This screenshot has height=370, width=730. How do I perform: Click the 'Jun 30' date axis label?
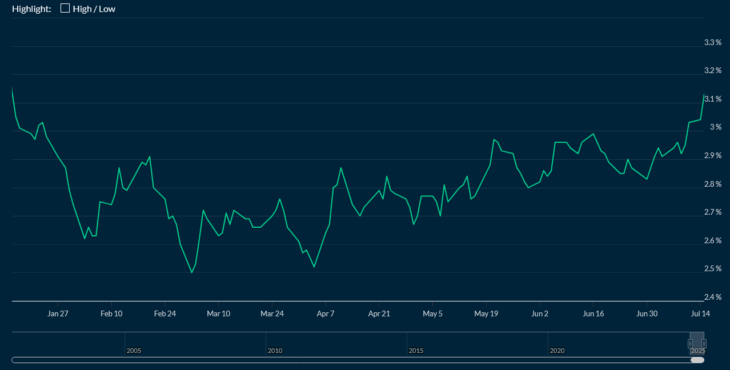click(647, 314)
